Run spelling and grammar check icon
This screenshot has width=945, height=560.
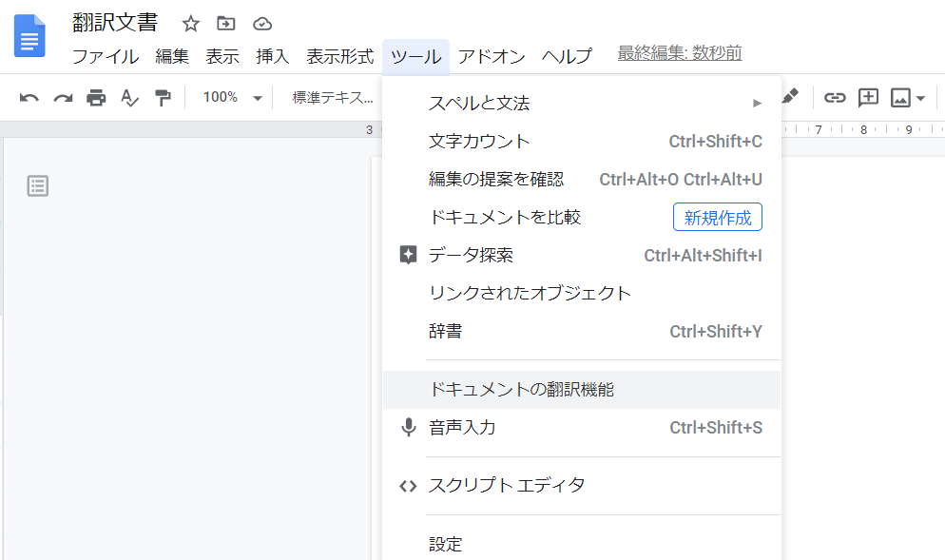[129, 98]
